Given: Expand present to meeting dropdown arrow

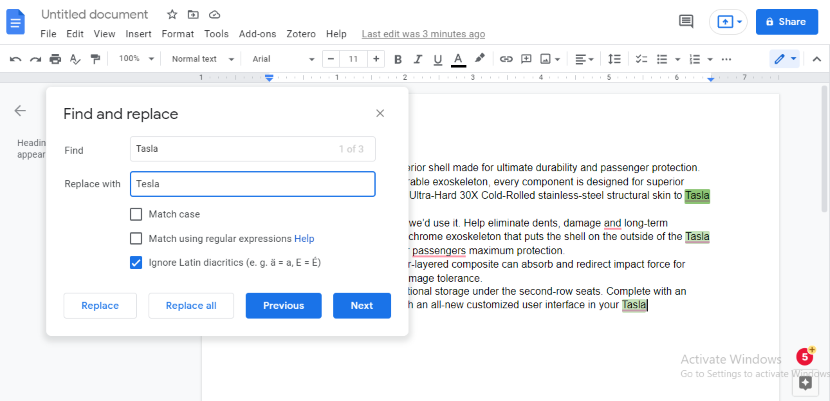Looking at the screenshot, I should (x=740, y=22).
